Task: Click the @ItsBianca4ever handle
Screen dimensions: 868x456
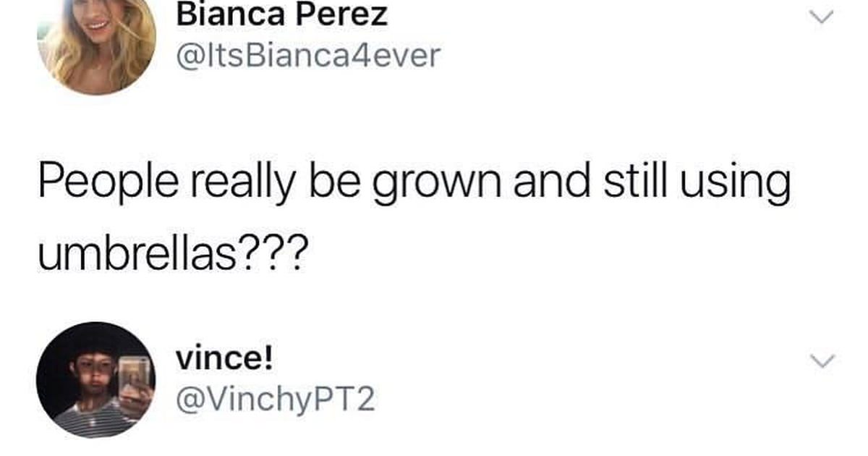Action: tap(307, 56)
